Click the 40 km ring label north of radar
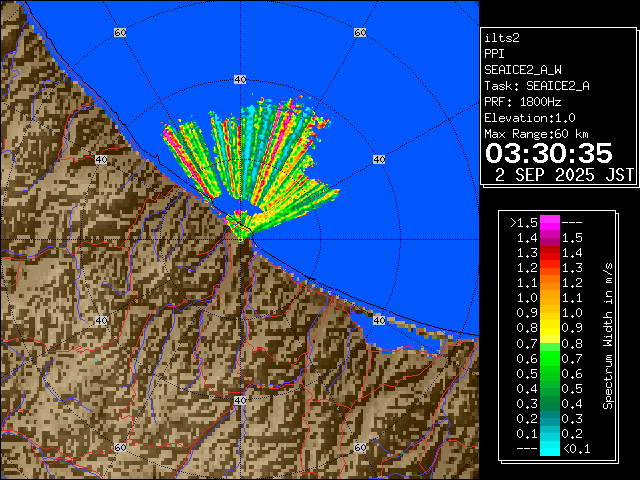This screenshot has width=640, height=480. (240, 79)
